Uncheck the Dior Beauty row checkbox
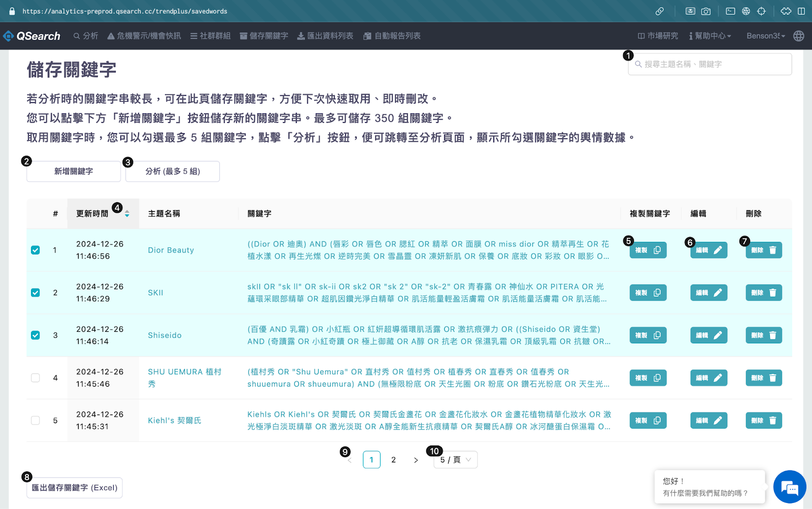 click(36, 250)
